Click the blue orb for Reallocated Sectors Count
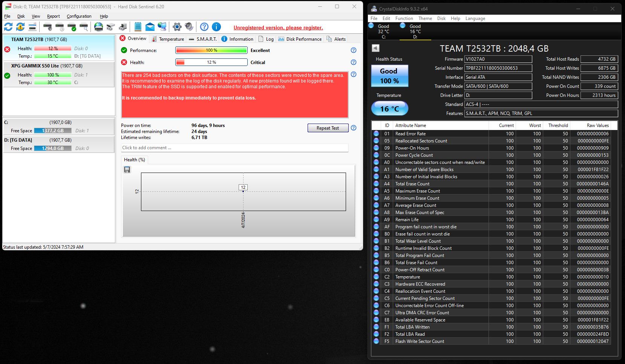 [376, 141]
